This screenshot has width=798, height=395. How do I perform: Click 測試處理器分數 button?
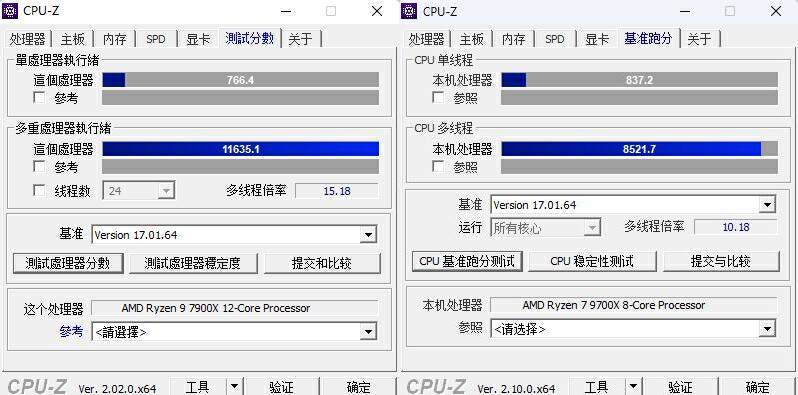[68, 263]
